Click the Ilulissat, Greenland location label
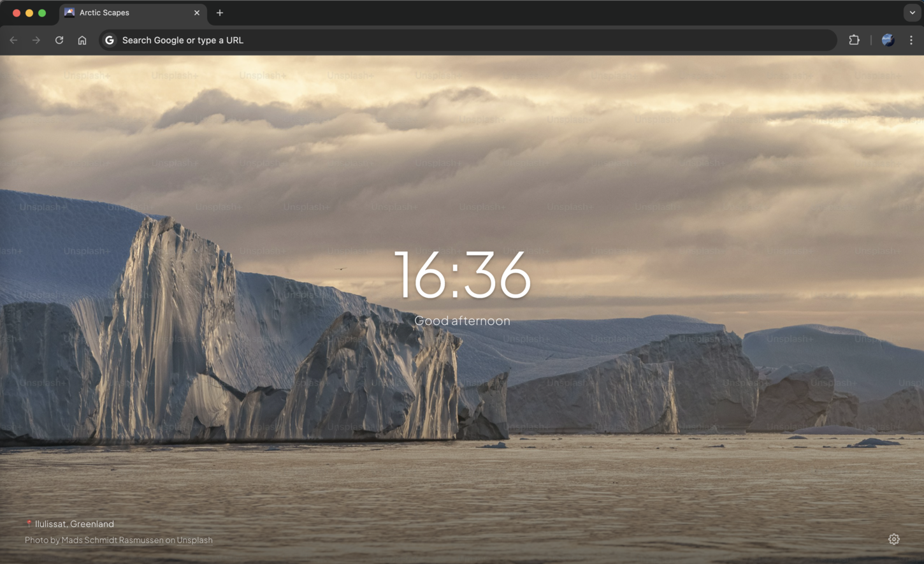This screenshot has height=564, width=924. [74, 524]
